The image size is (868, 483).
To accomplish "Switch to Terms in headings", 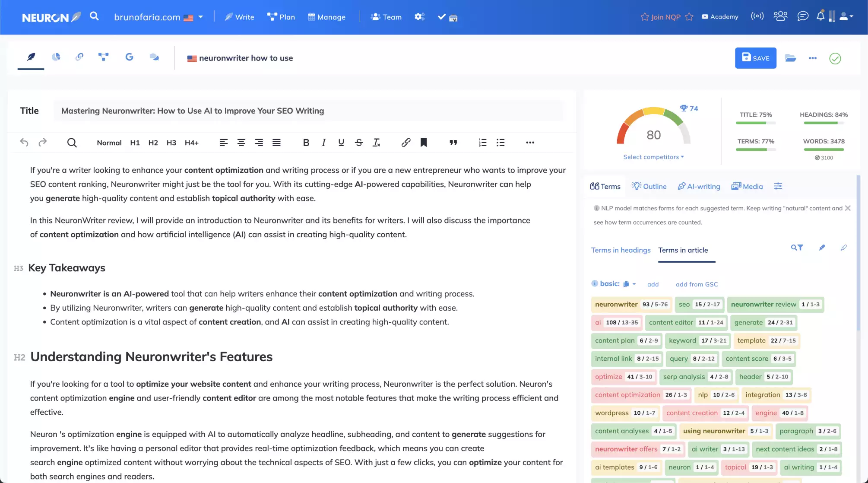I will click(x=621, y=250).
